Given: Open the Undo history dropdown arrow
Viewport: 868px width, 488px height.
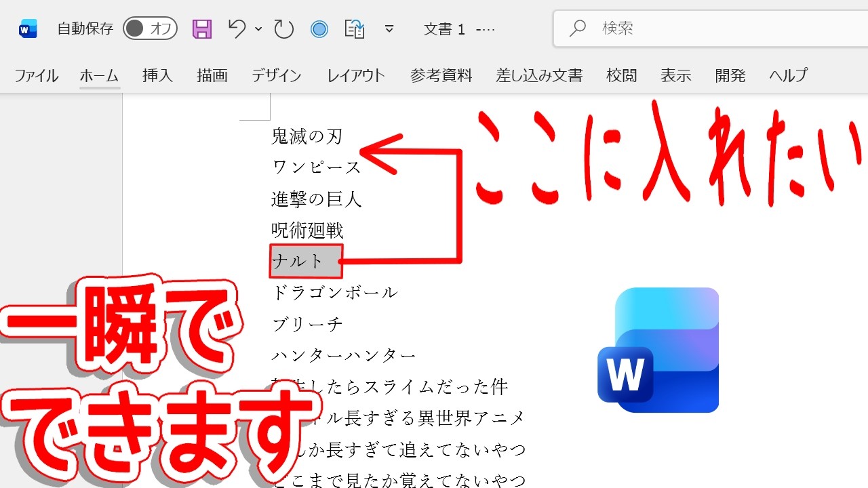Looking at the screenshot, I should pos(258,28).
